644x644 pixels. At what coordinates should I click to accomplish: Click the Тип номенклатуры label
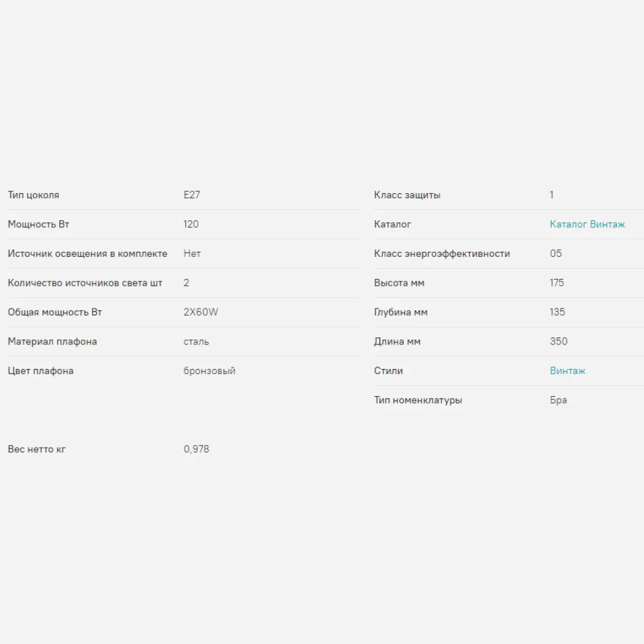pos(418,400)
